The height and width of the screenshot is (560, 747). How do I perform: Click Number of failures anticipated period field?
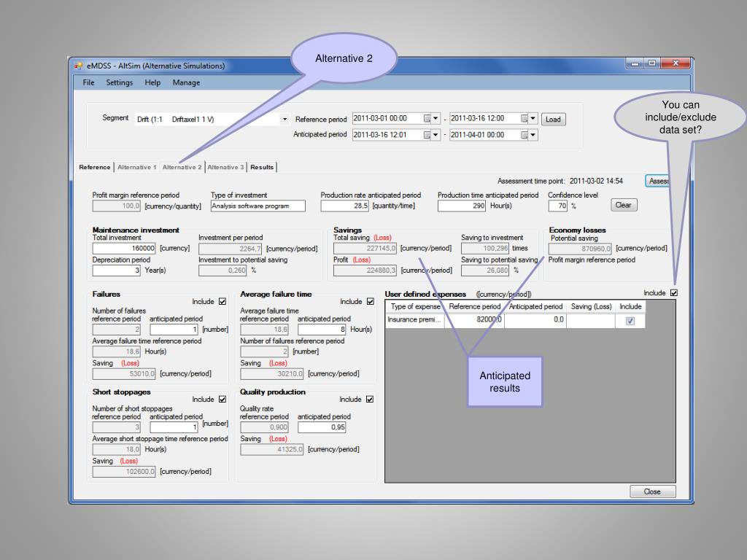pos(174,329)
